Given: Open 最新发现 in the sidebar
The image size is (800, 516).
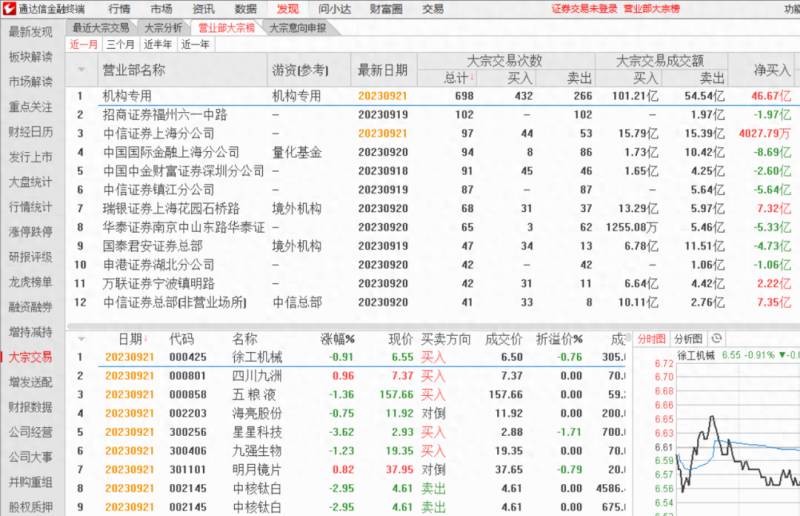Looking at the screenshot, I should tap(31, 32).
